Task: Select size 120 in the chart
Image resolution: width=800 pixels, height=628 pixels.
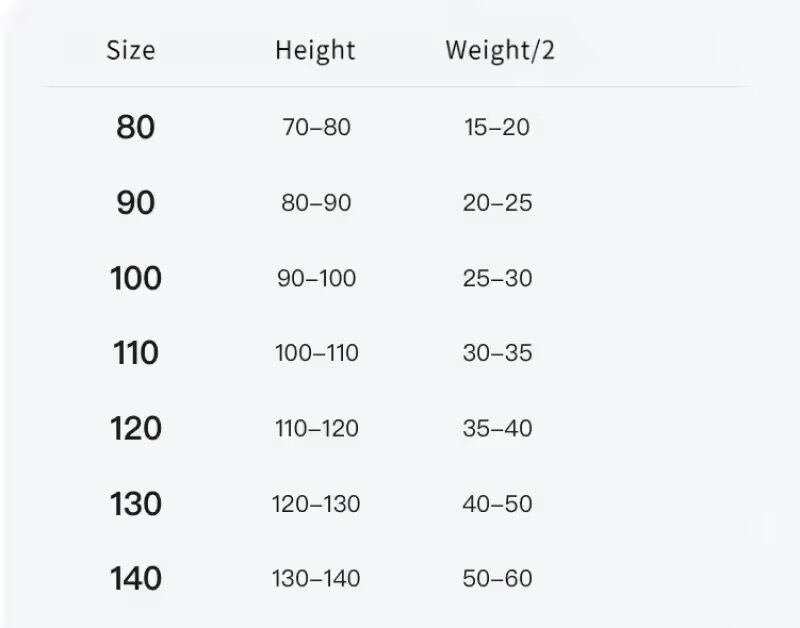Action: click(136, 428)
